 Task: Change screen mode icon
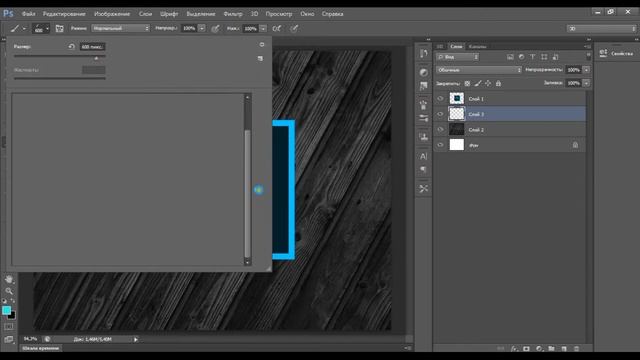click(9, 339)
